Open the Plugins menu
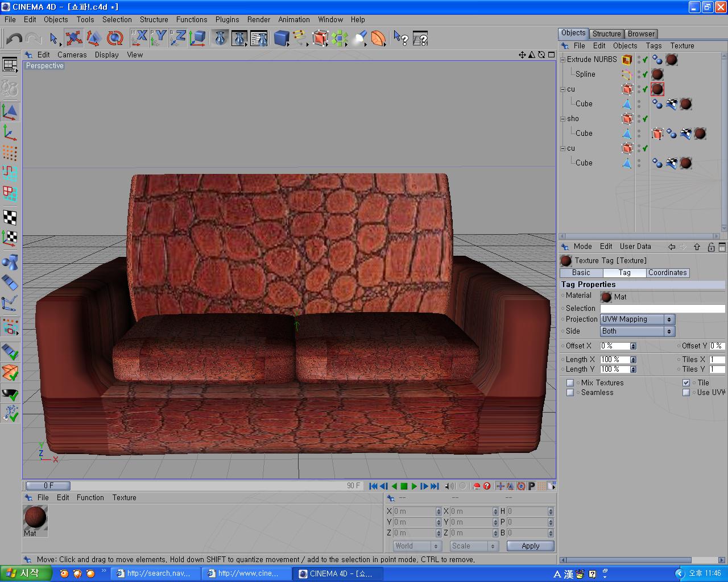The width and height of the screenshot is (728, 582). [x=227, y=19]
